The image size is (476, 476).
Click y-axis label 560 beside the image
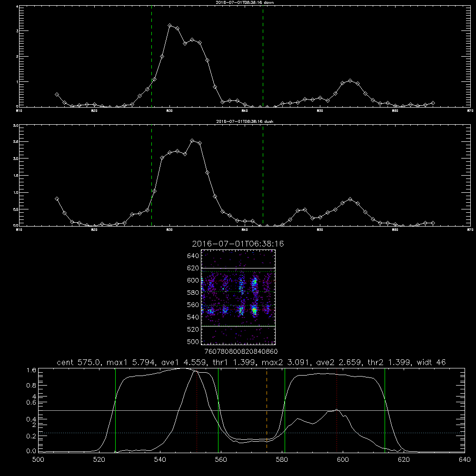pos(193,305)
